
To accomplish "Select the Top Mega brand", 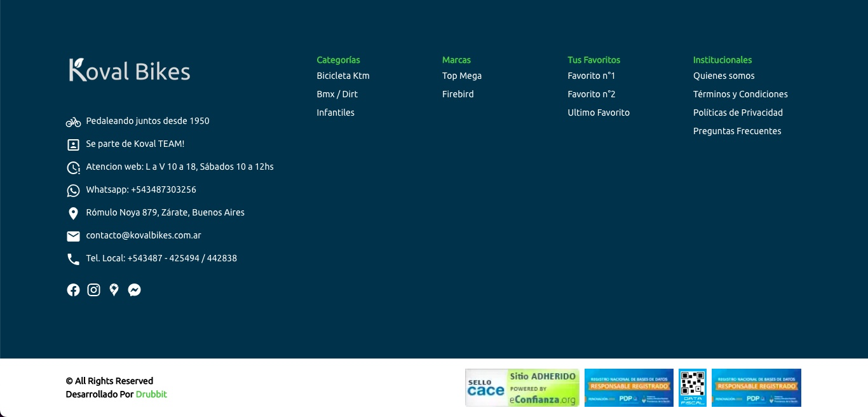I will pos(461,76).
